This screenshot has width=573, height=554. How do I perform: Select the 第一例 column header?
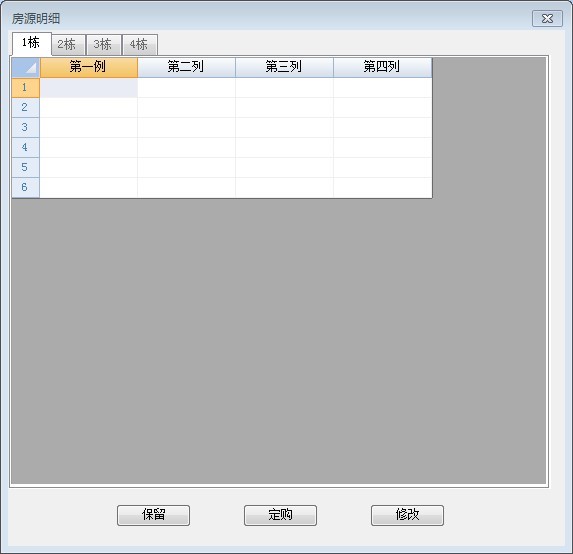pyautogui.click(x=89, y=67)
